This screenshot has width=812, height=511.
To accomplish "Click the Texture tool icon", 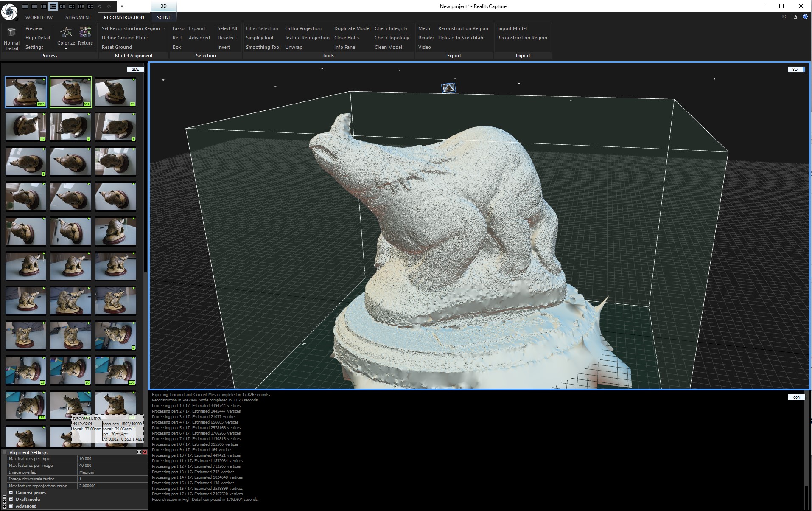I will [x=85, y=33].
